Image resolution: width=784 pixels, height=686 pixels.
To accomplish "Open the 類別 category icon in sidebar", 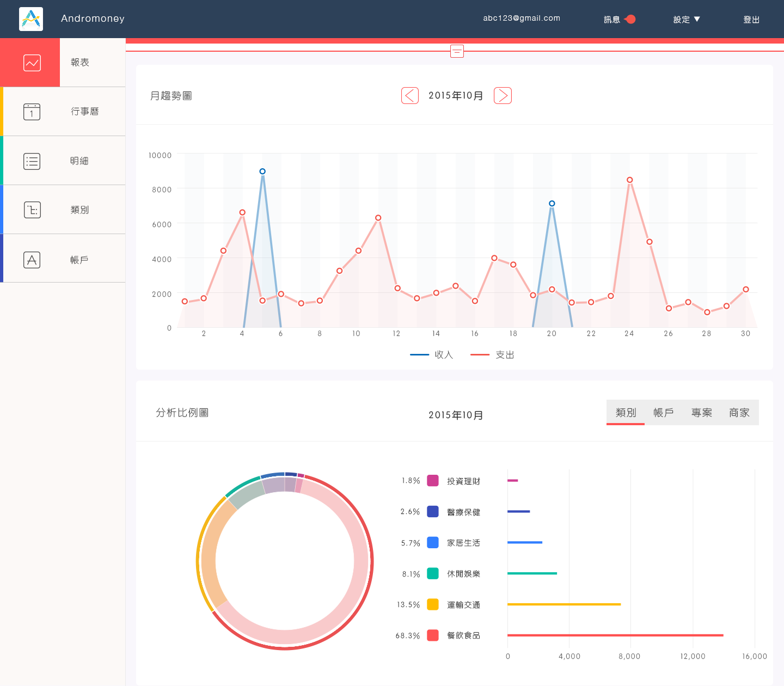I will coord(32,210).
